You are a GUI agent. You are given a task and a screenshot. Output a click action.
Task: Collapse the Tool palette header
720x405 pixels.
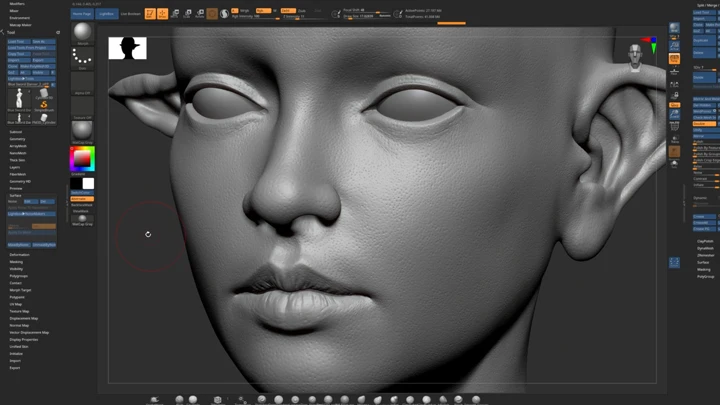[11, 32]
